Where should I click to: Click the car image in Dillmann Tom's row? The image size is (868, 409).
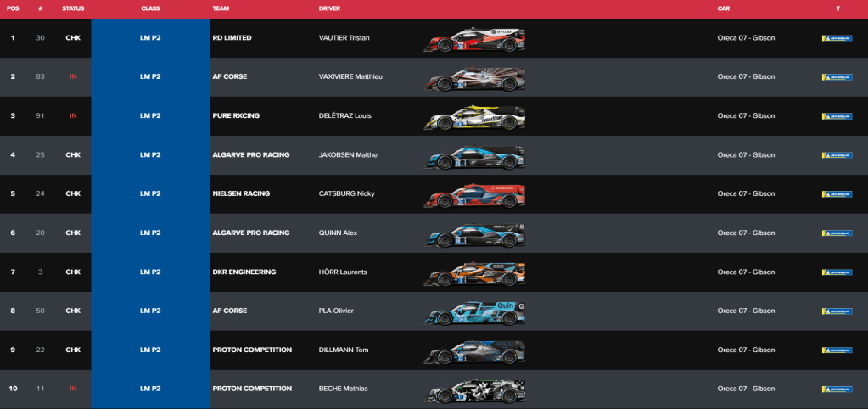474,352
